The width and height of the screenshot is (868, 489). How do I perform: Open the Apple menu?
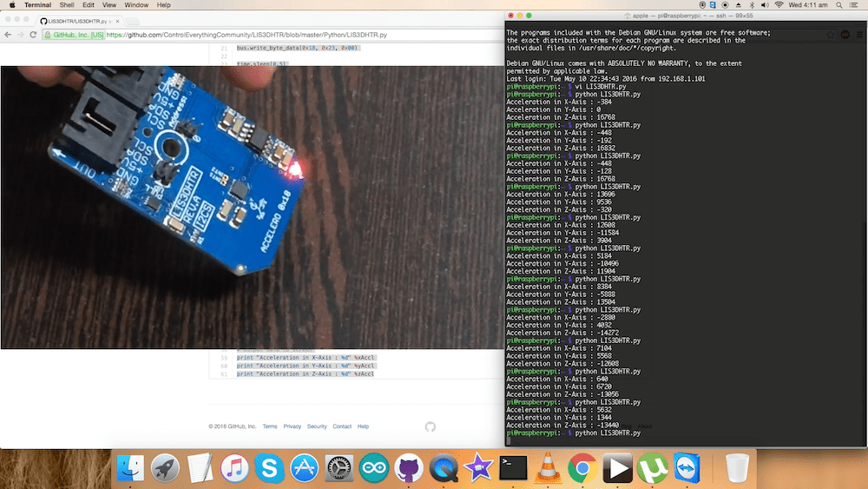coord(11,5)
